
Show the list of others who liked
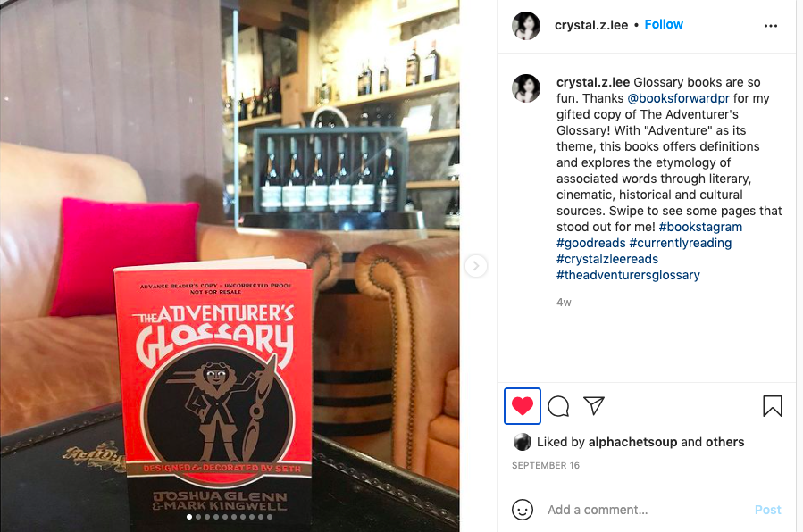click(724, 442)
